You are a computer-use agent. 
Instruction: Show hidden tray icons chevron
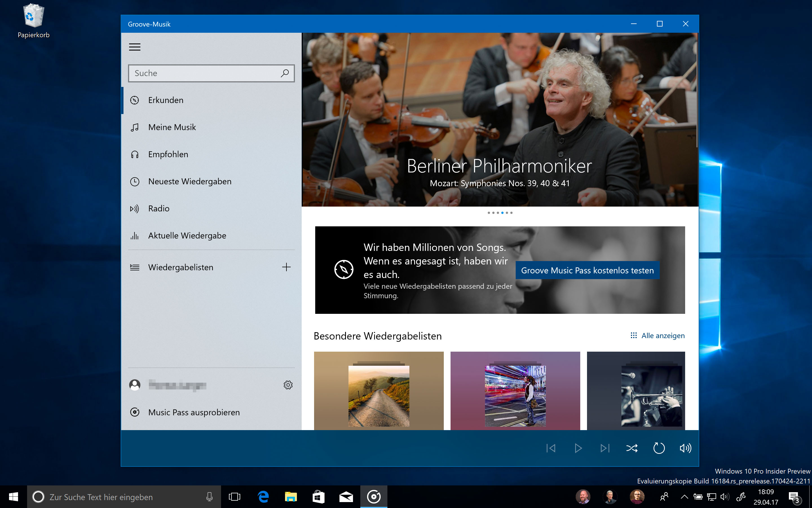(x=684, y=497)
